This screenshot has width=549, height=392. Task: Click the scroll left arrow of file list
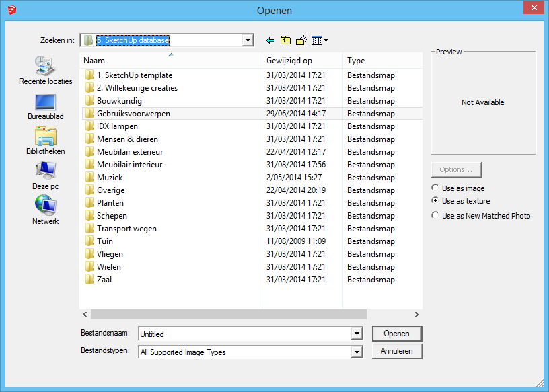pyautogui.click(x=85, y=314)
